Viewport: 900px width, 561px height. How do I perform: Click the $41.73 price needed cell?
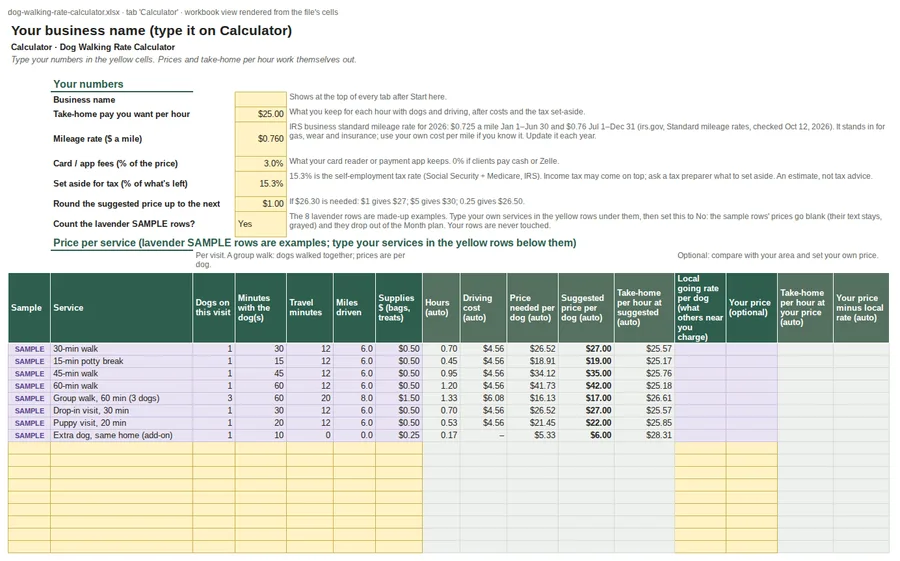533,386
